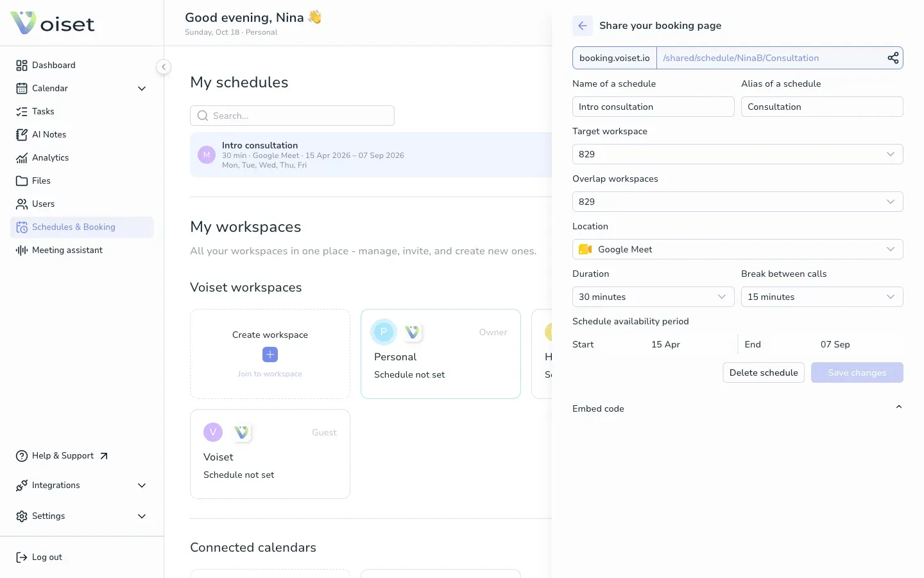Viewport: 924px width, 578px height.
Task: Click the Users people icon
Action: click(x=22, y=204)
